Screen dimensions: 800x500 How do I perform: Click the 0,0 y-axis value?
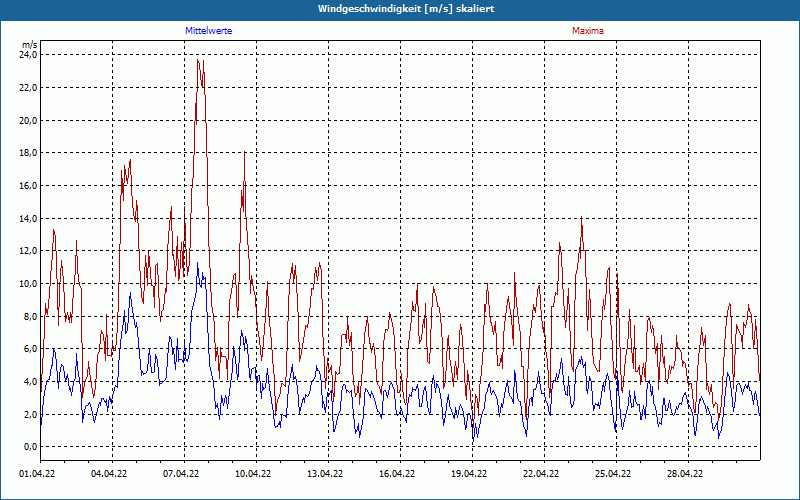[x=31, y=447]
